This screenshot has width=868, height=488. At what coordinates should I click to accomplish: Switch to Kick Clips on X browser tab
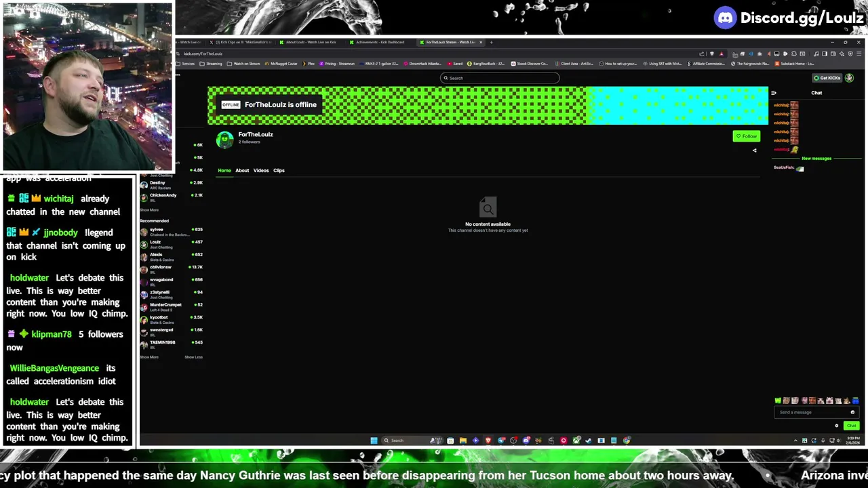tap(241, 42)
